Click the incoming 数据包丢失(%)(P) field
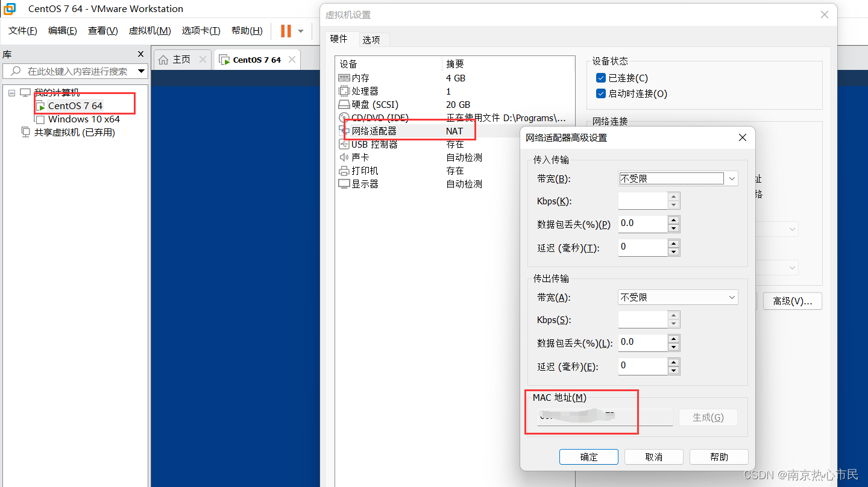 coord(643,224)
